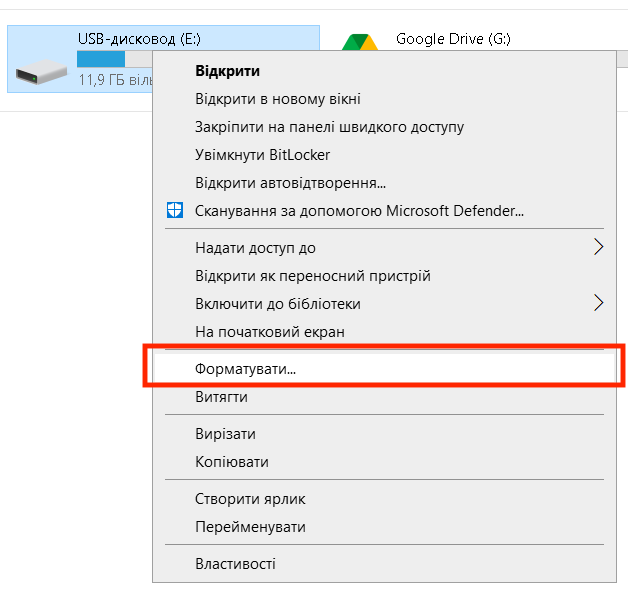Select "Копіювати" in the context menu
Screen dimensions: 628x589
pyautogui.click(x=231, y=462)
